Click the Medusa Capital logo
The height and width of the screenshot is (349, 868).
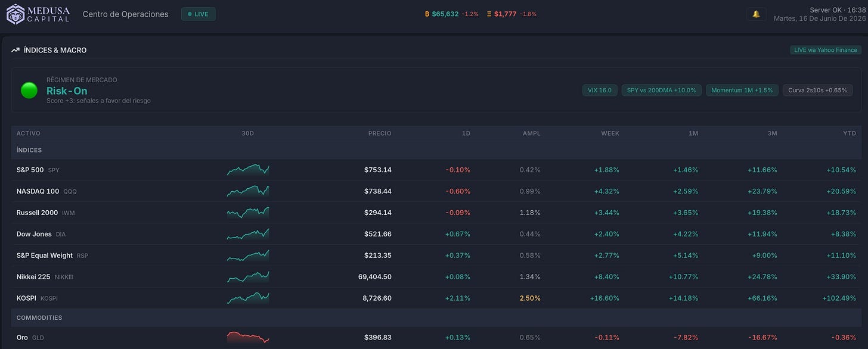point(38,14)
